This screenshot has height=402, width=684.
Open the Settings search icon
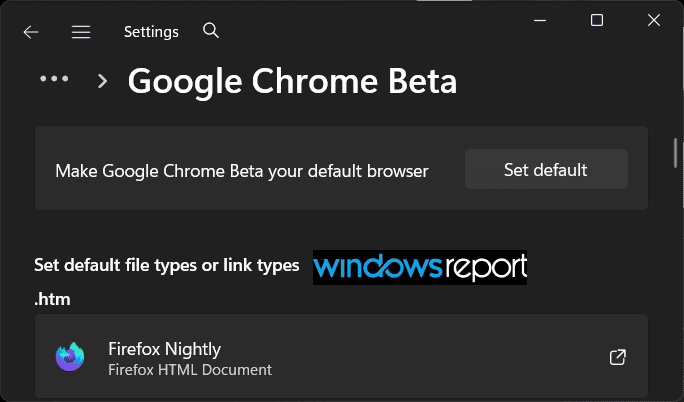211,31
